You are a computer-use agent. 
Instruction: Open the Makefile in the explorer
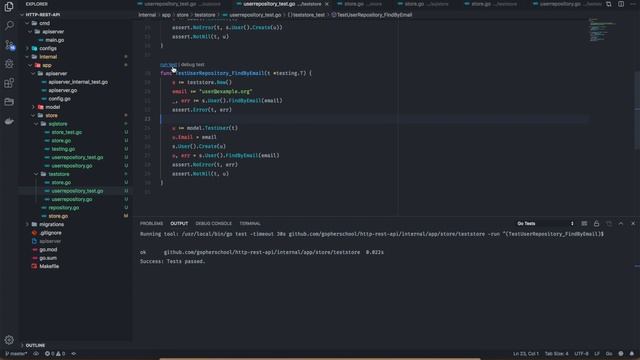(49, 266)
